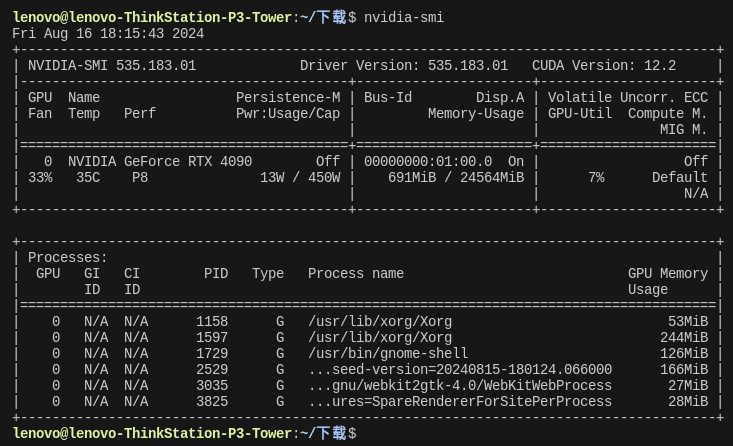
Task: Select the GPU Memory column header
Action: tap(668, 273)
